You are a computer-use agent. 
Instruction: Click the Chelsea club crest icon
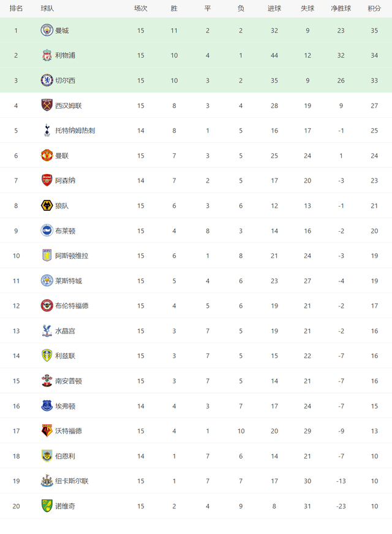pyautogui.click(x=47, y=80)
